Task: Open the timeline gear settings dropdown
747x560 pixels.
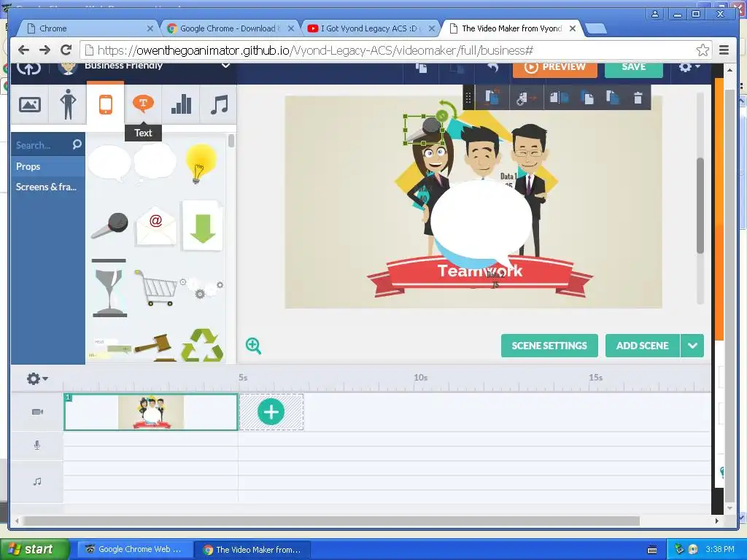Action: tap(36, 378)
